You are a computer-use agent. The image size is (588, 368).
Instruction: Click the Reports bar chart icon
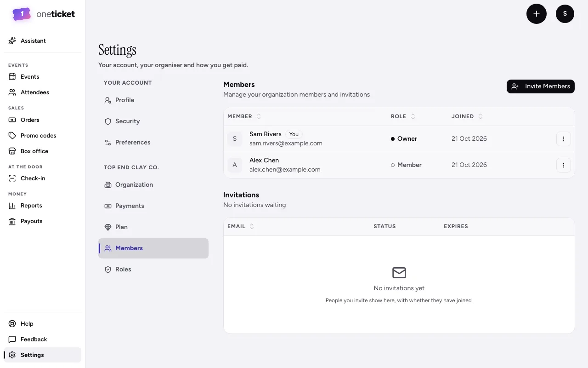tap(12, 206)
